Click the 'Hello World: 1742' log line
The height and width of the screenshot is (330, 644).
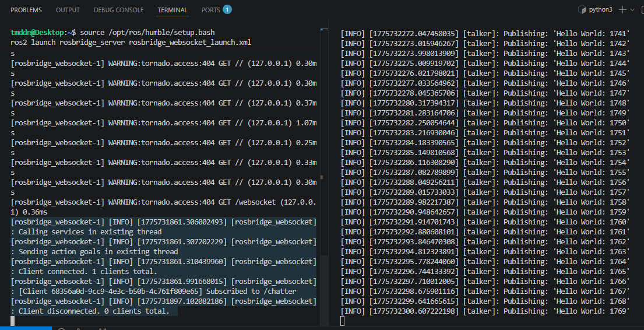[x=485, y=44]
